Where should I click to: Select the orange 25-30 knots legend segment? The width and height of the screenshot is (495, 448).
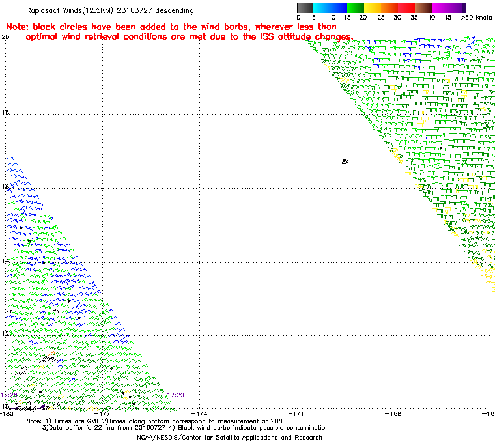click(389, 8)
